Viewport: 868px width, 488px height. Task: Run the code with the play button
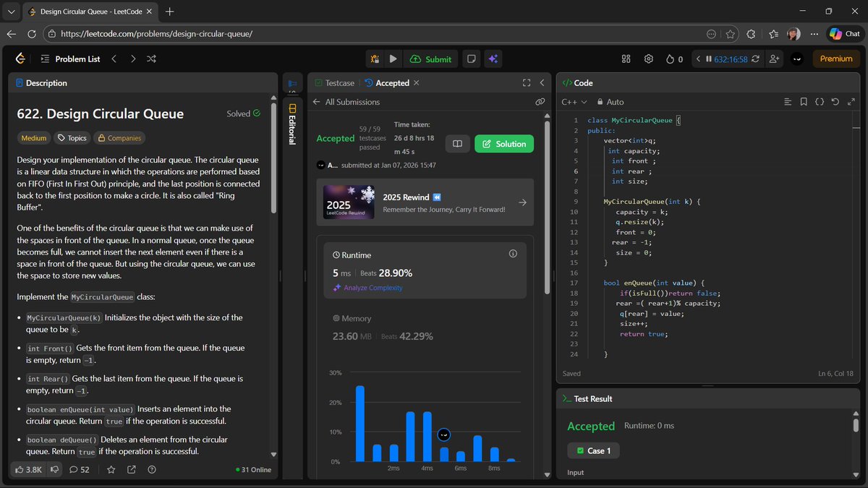393,59
